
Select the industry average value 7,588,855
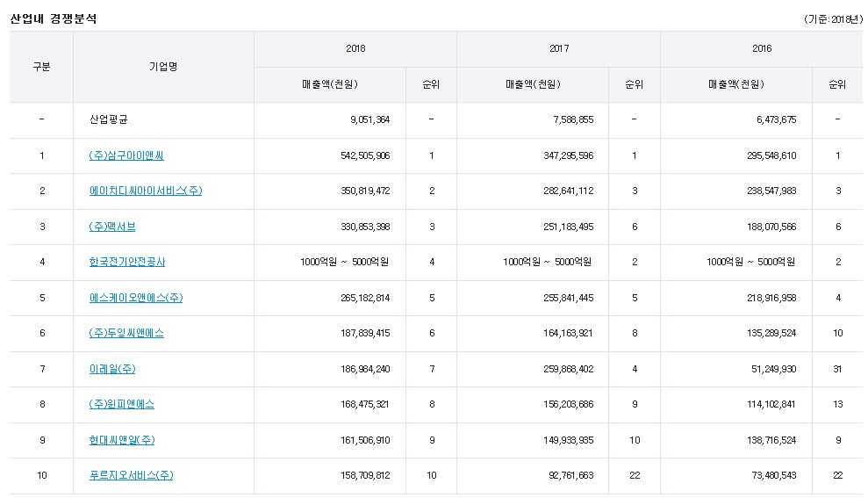573,119
